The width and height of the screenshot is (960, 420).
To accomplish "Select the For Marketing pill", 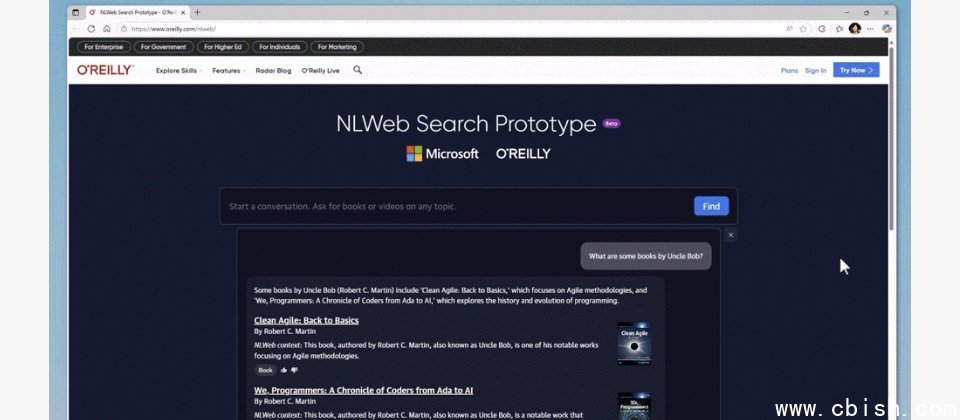I will [337, 47].
